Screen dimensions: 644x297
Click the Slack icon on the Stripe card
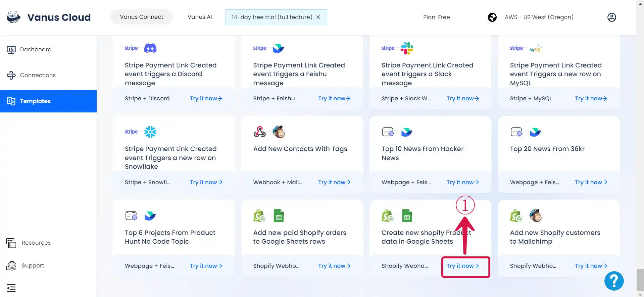[407, 48]
